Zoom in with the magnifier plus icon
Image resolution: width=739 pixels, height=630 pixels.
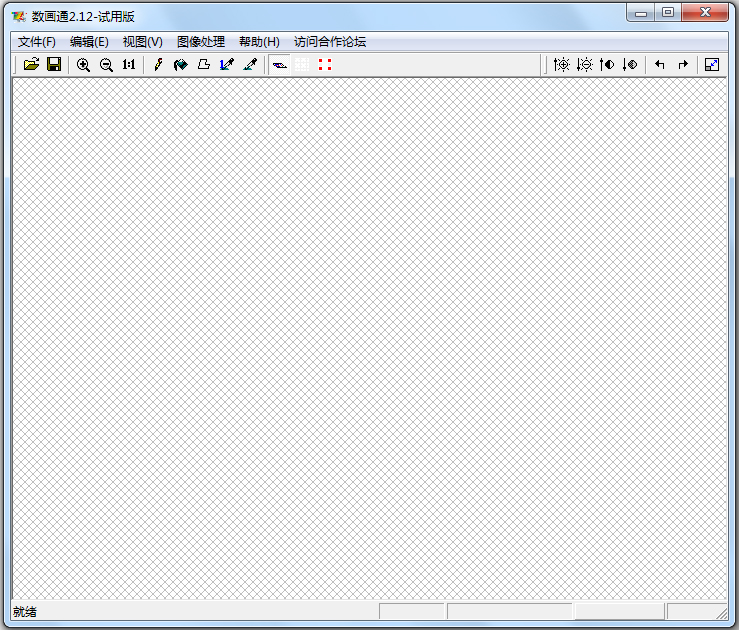coord(83,65)
